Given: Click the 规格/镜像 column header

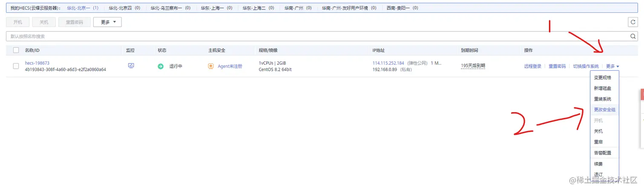Looking at the screenshot, I should [268, 50].
